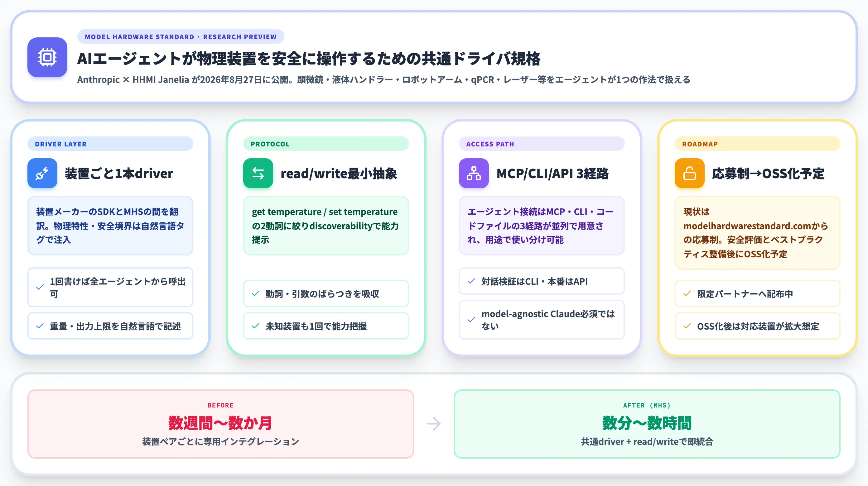Image resolution: width=868 pixels, height=486 pixels.
Task: Click the network icon beside MCP/CLI/API 3経路
Action: point(474,173)
